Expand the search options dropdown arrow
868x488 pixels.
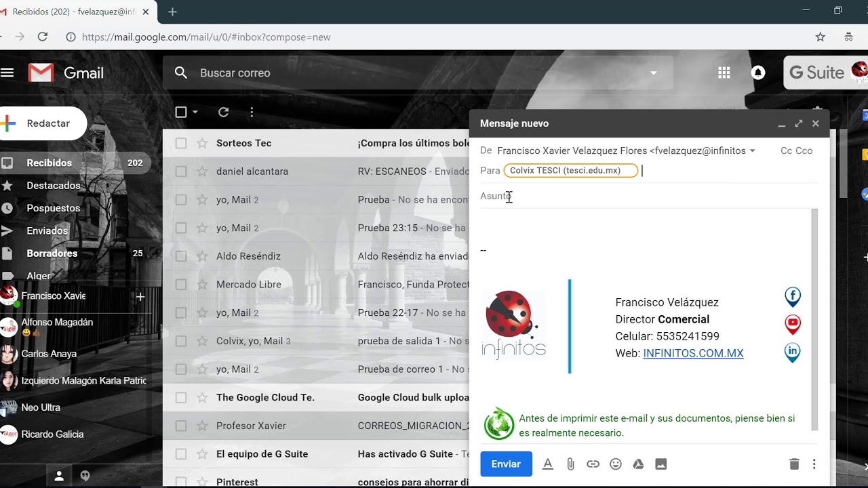click(654, 73)
